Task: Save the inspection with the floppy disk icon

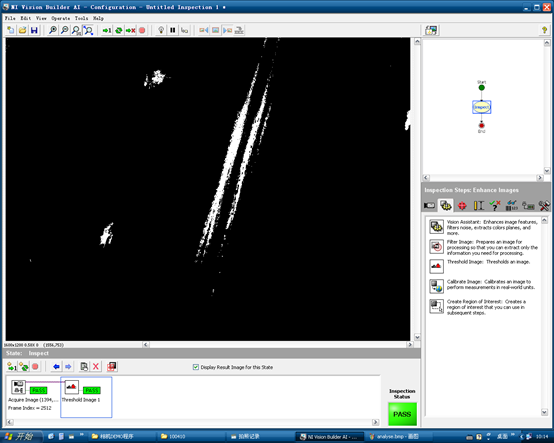Action: (34, 30)
